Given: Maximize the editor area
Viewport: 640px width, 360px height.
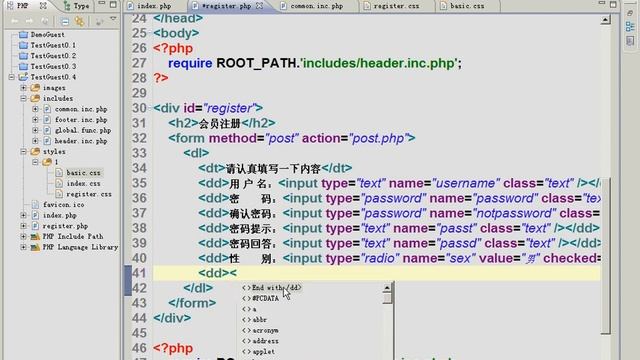Looking at the screenshot, I should tap(613, 4).
